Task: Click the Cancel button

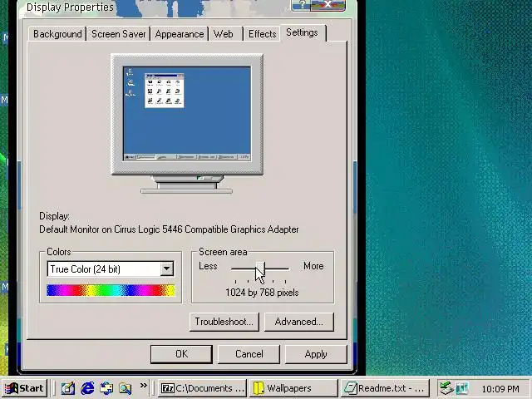Action: (x=249, y=354)
